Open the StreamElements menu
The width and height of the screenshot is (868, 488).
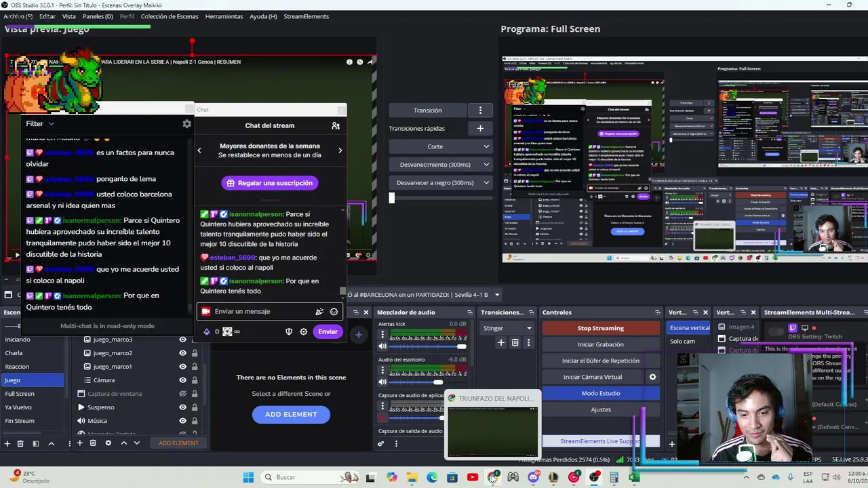click(306, 16)
